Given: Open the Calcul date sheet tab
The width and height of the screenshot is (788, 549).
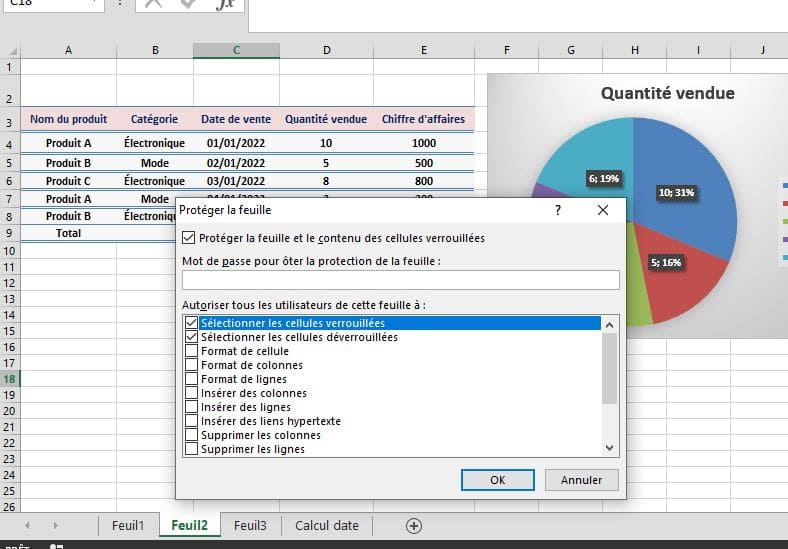Looking at the screenshot, I should tap(327, 525).
